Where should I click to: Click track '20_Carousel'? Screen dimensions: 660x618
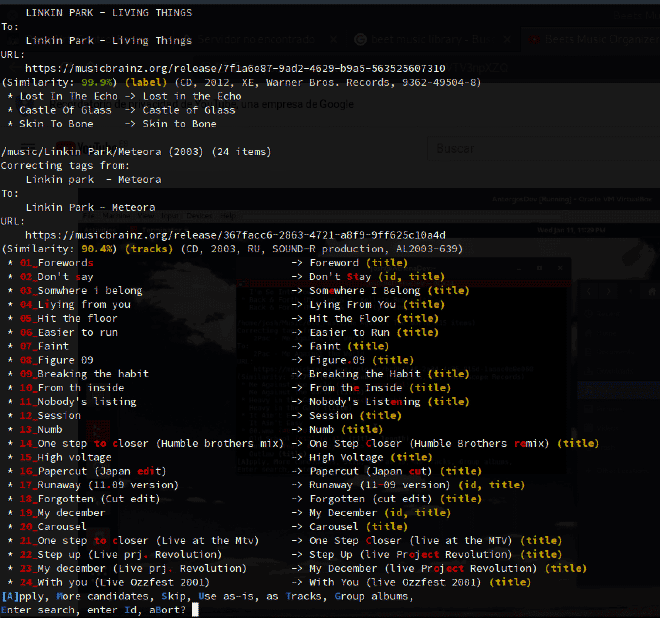(53, 527)
